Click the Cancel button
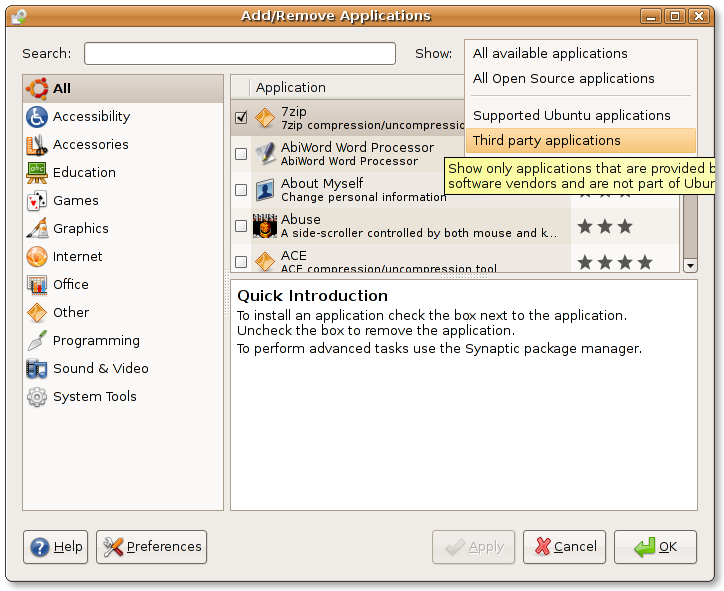The height and width of the screenshot is (591, 724). coord(564,547)
